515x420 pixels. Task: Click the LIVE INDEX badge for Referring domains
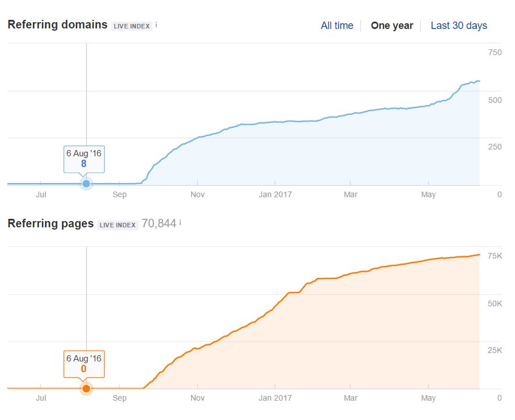(132, 26)
